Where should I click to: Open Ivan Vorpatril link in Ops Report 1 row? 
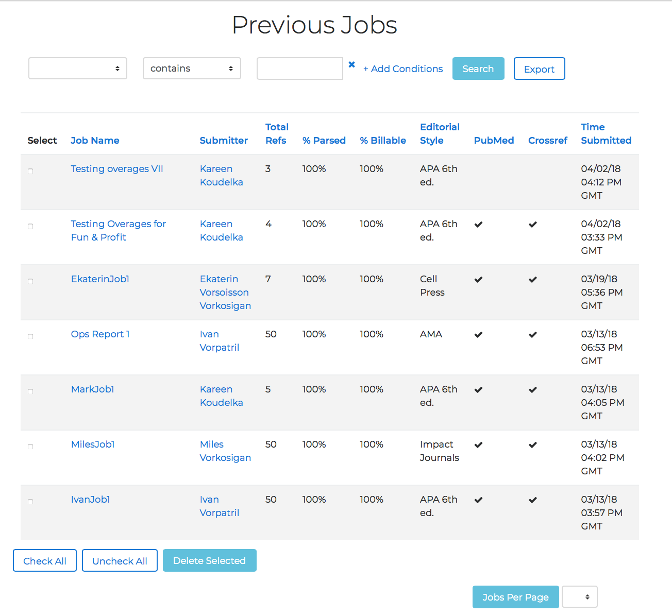click(x=220, y=341)
